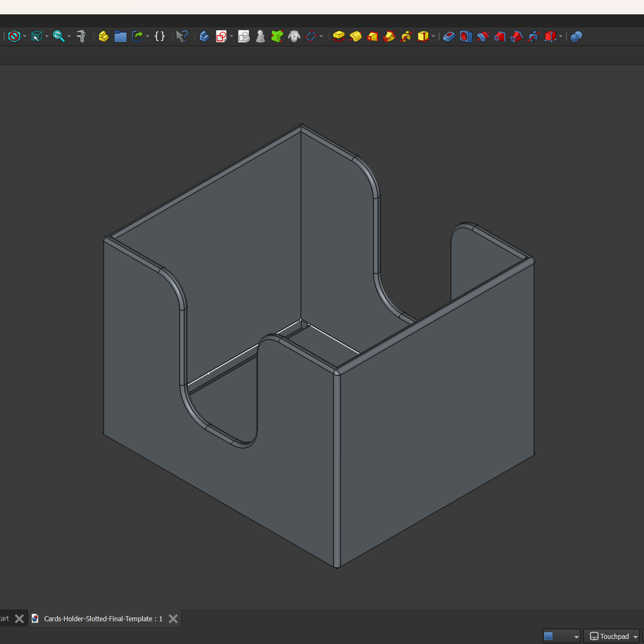Screen dimensions: 644x644
Task: Click the Create body icon
Action: pyautogui.click(x=204, y=37)
